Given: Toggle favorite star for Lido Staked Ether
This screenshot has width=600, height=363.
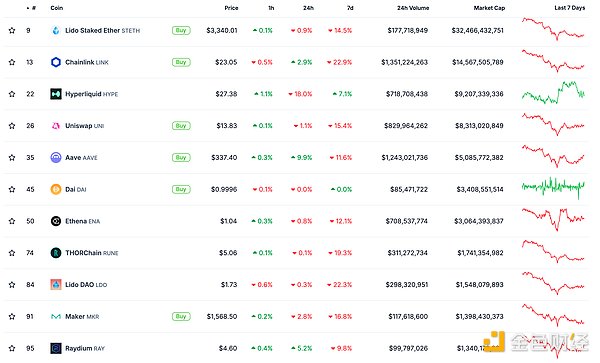Looking at the screenshot, I should 12,30.
